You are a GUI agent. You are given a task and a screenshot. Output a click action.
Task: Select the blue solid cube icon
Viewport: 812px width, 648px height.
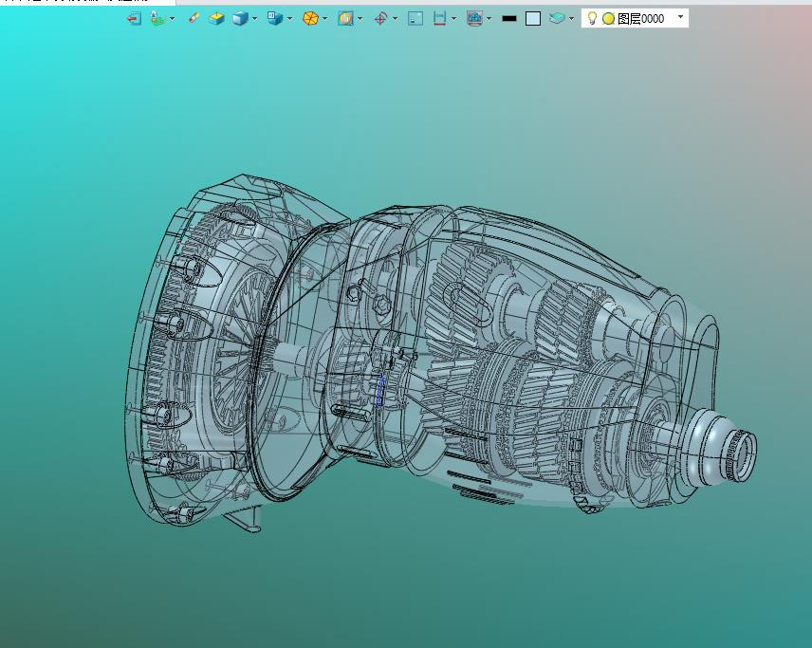click(241, 18)
